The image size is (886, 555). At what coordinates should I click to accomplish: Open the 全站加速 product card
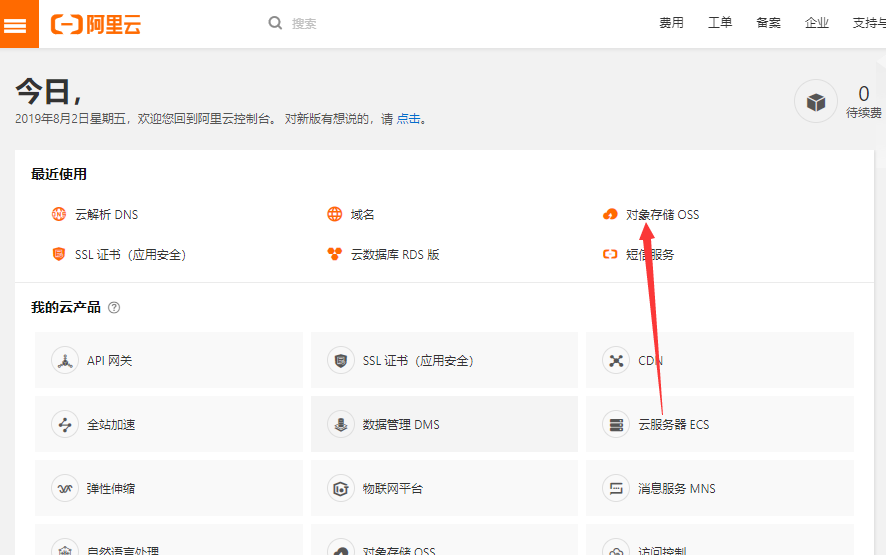click(x=169, y=424)
